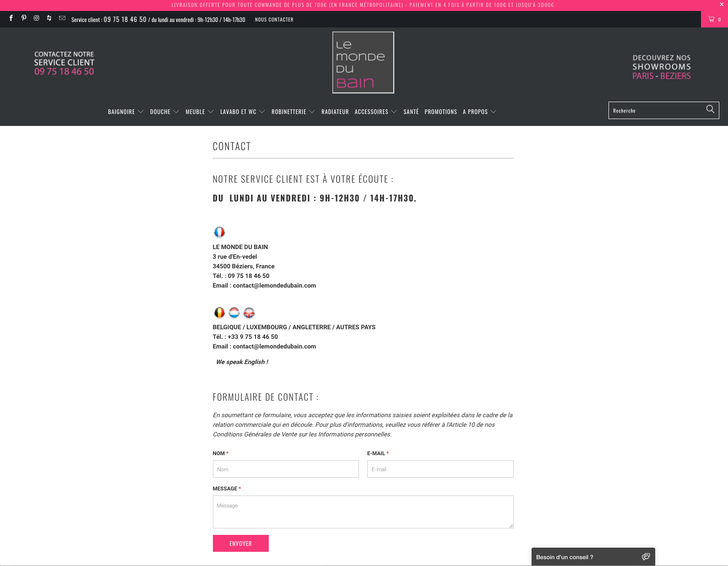Click the '3 rue d'En-vedel' address line
This screenshot has width=728, height=566.
[x=235, y=256]
